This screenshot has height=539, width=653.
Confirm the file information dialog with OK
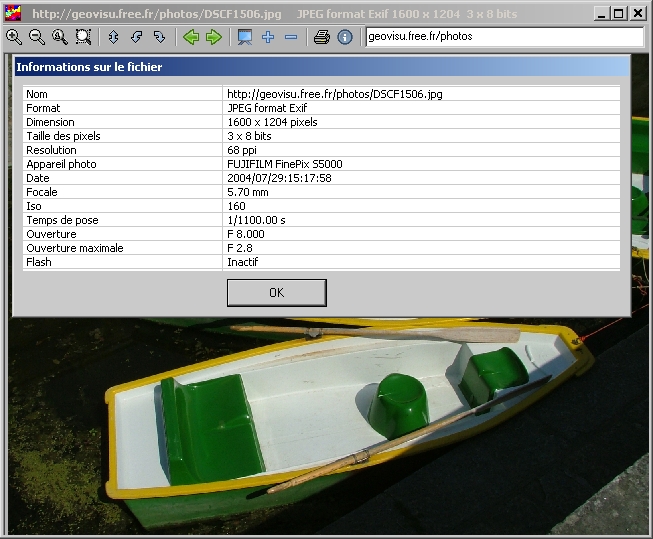[277, 293]
